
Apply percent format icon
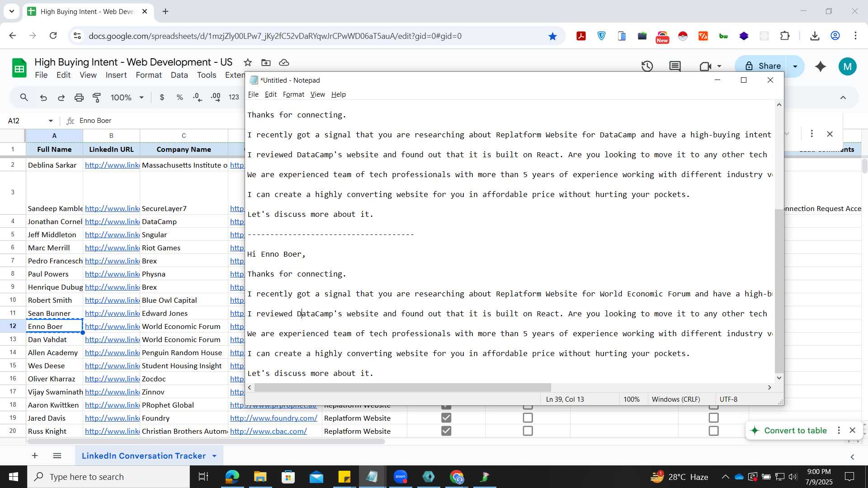(x=179, y=97)
